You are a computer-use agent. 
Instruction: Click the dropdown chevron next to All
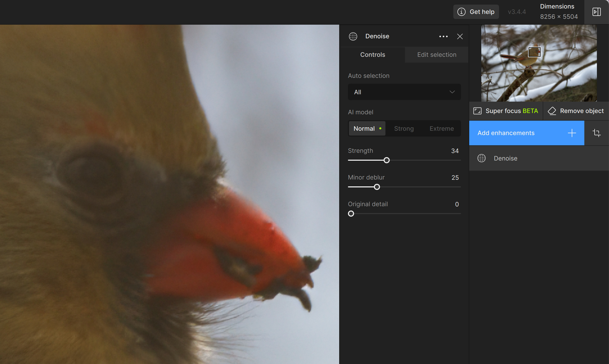click(x=452, y=92)
